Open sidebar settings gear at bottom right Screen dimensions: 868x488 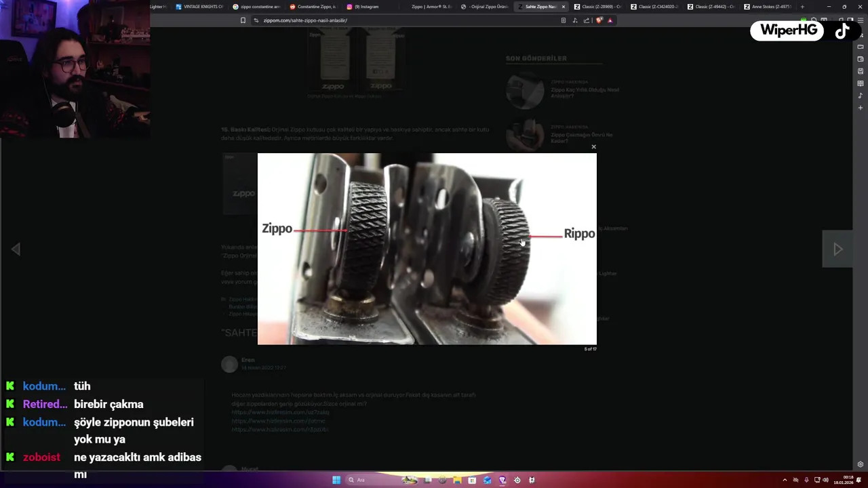tap(861, 464)
